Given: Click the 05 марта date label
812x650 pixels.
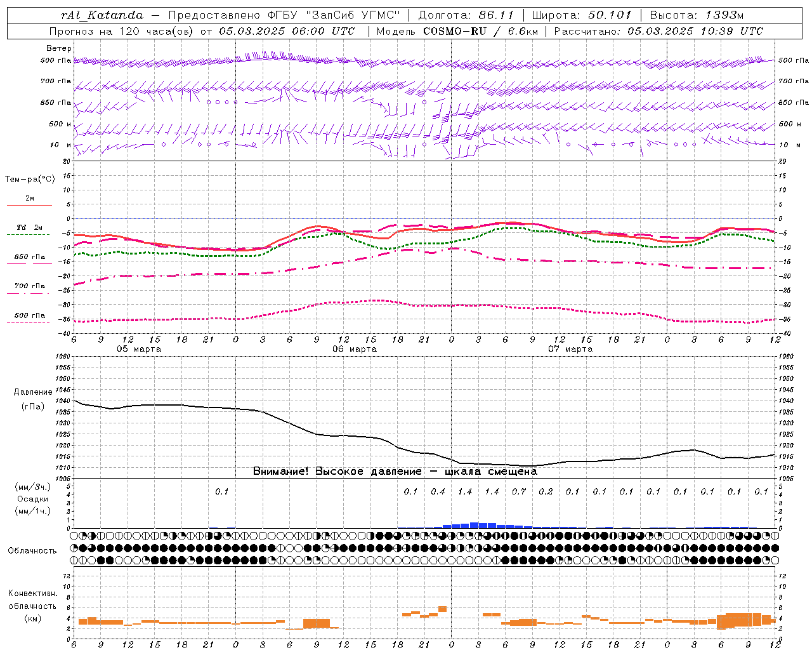Looking at the screenshot, I should (139, 349).
